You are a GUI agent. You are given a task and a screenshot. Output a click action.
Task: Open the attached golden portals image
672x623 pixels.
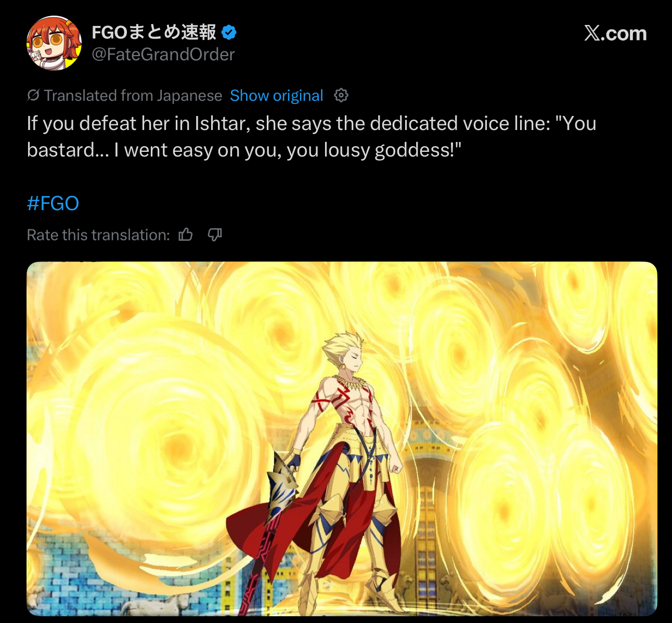point(342,438)
